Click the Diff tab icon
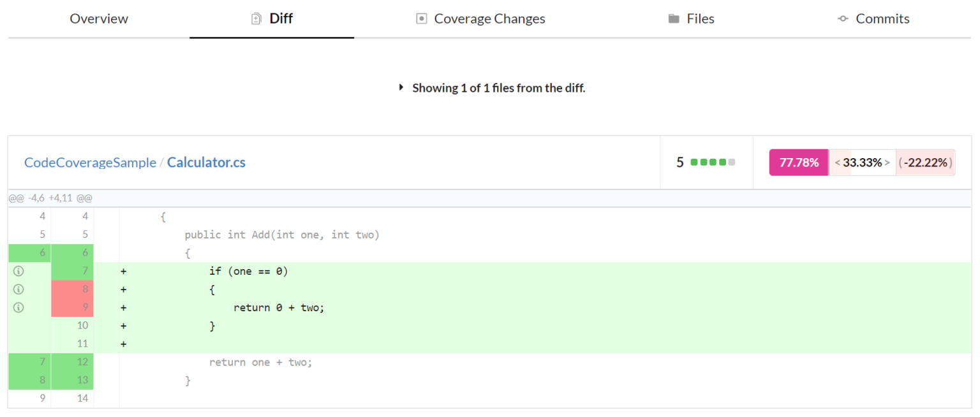The image size is (980, 417). pos(256,19)
